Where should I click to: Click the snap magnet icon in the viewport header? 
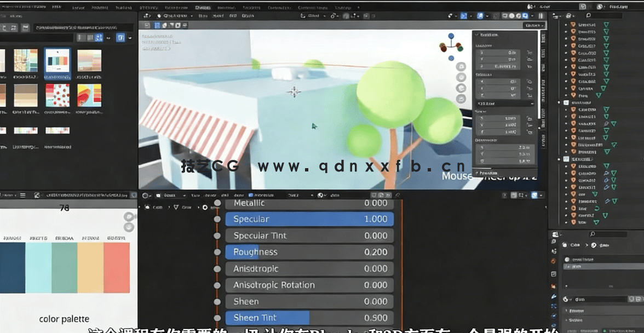pyautogui.click(x=333, y=15)
